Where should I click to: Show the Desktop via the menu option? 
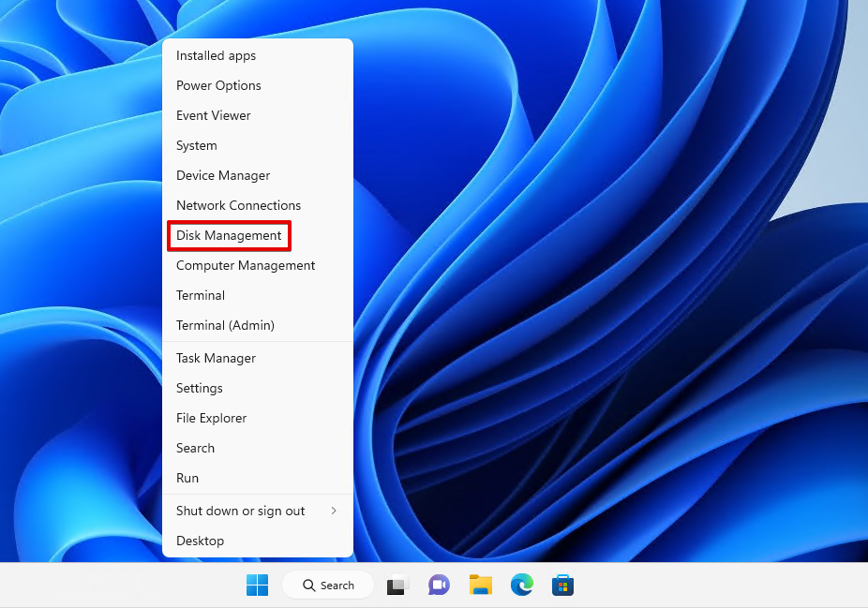pos(200,541)
